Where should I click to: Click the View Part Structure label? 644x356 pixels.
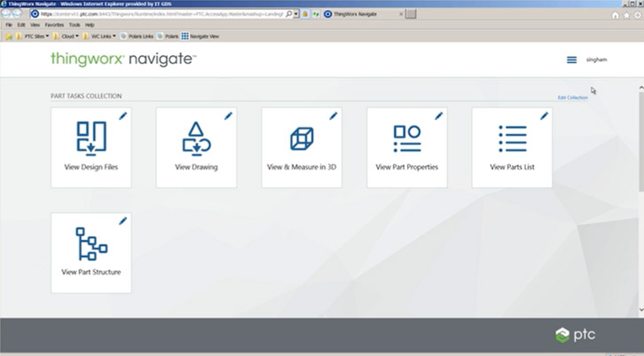click(x=91, y=273)
